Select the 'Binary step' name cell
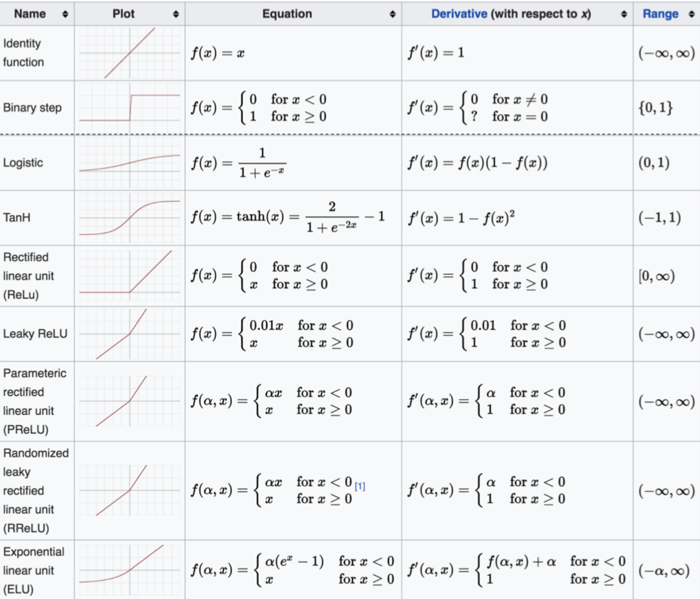Viewport: 700px width, 599px height. pyautogui.click(x=37, y=108)
